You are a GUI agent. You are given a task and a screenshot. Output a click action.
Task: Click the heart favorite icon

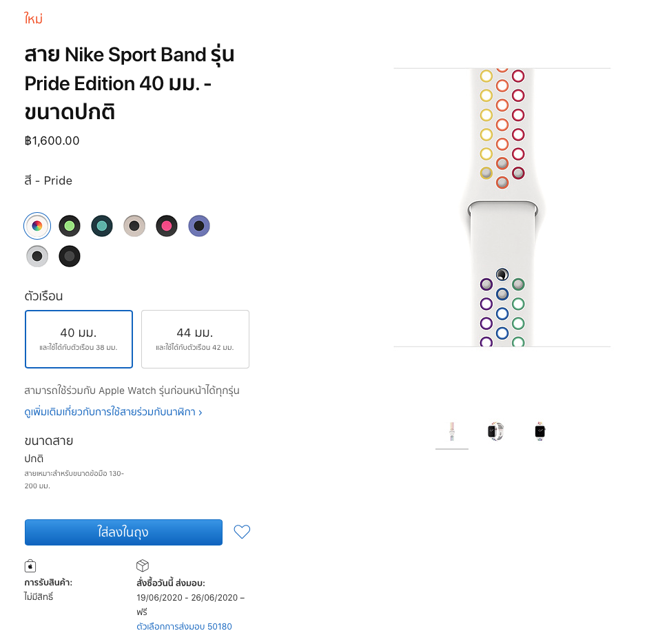242,532
